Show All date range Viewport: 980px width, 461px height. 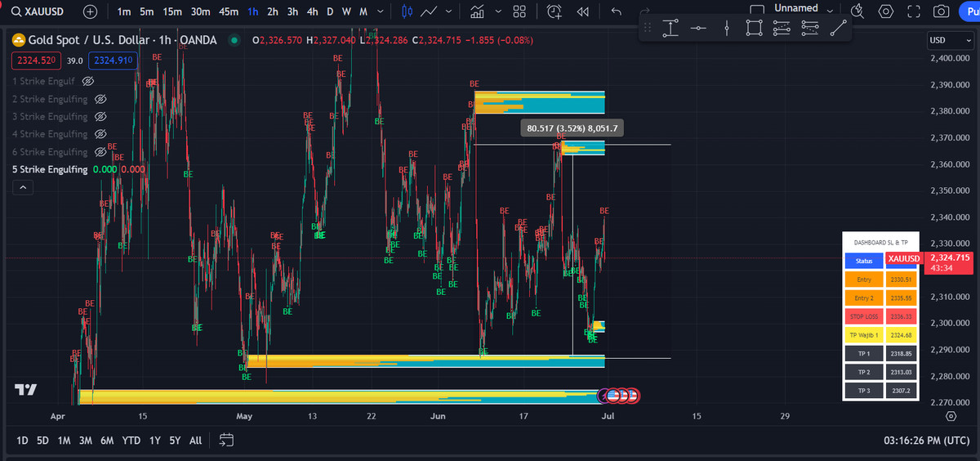pos(195,440)
